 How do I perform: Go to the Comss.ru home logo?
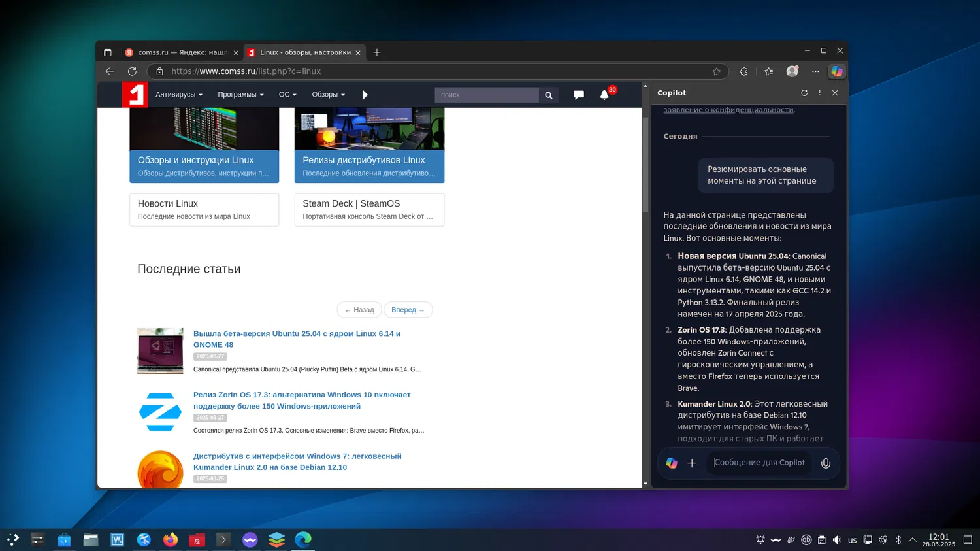135,95
